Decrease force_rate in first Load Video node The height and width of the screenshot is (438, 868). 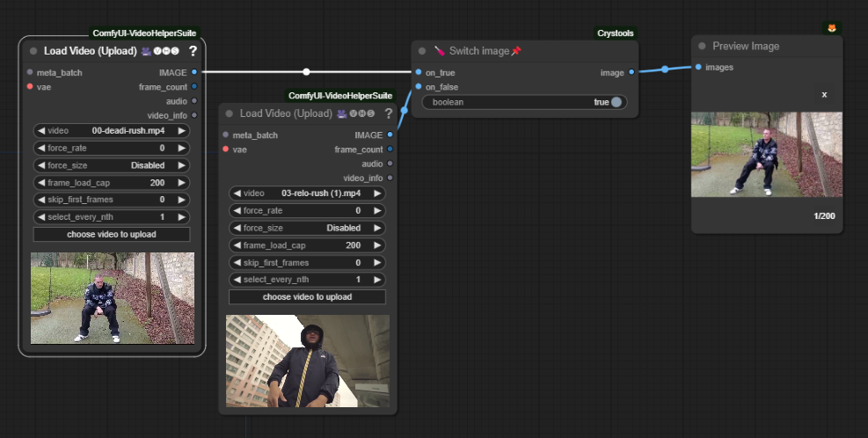41,148
